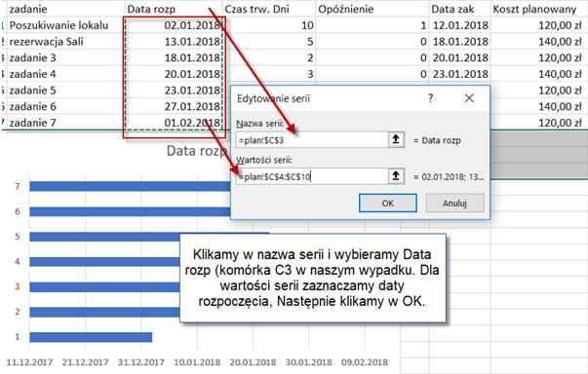Open help in Edytowanie serii dialog
588x374 pixels.
430,98
